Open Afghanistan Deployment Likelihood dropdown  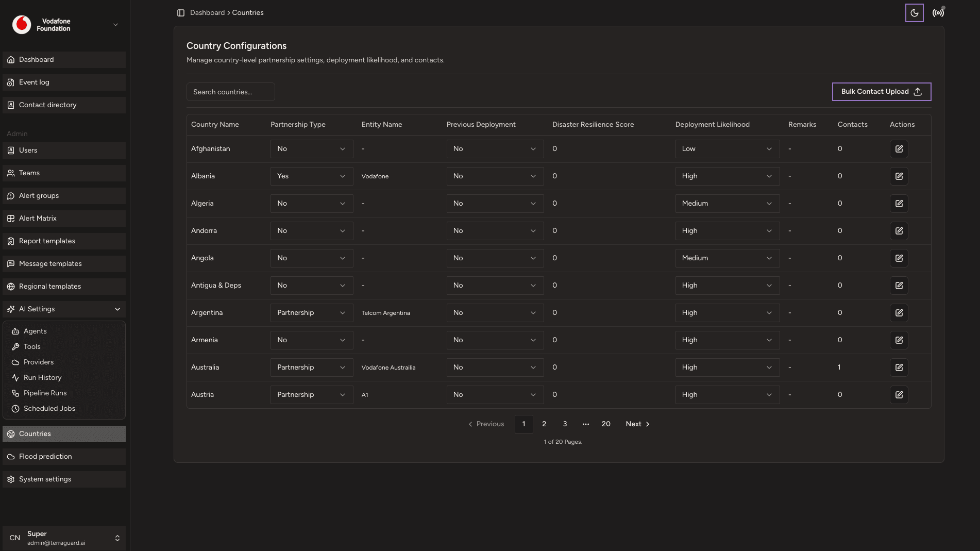click(x=727, y=149)
